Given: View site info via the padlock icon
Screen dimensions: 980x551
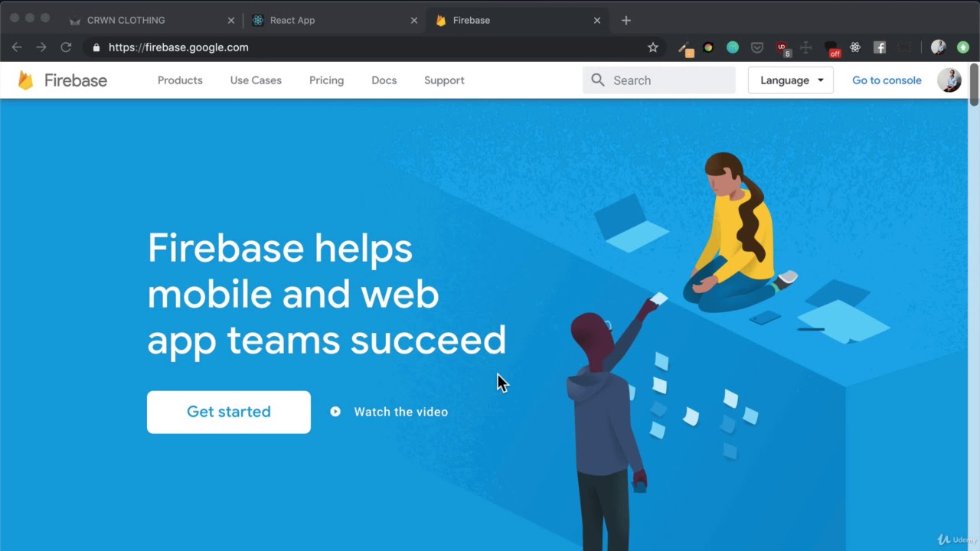Looking at the screenshot, I should click(x=96, y=47).
